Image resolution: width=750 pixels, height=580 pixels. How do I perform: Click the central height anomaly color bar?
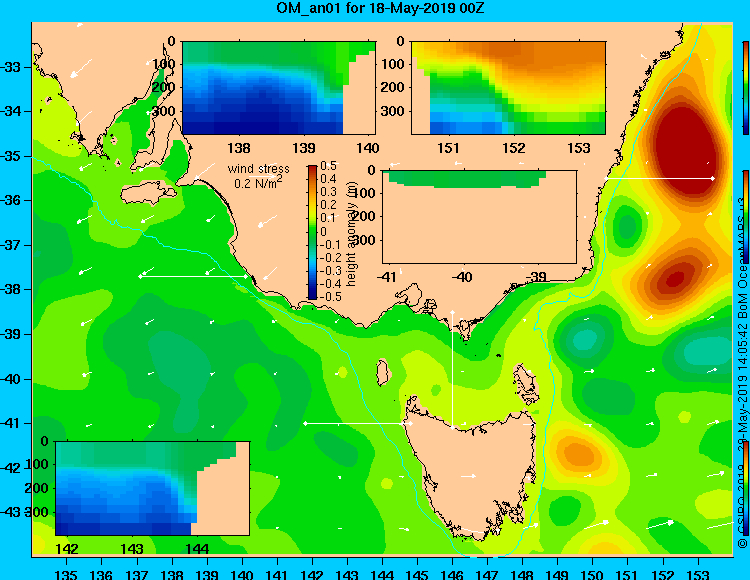pyautogui.click(x=312, y=232)
